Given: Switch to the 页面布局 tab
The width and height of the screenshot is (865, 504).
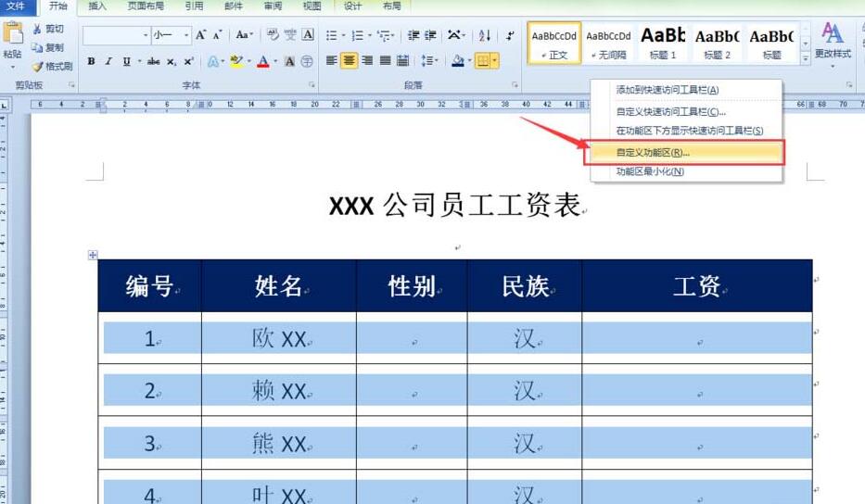Looking at the screenshot, I should point(146,6).
